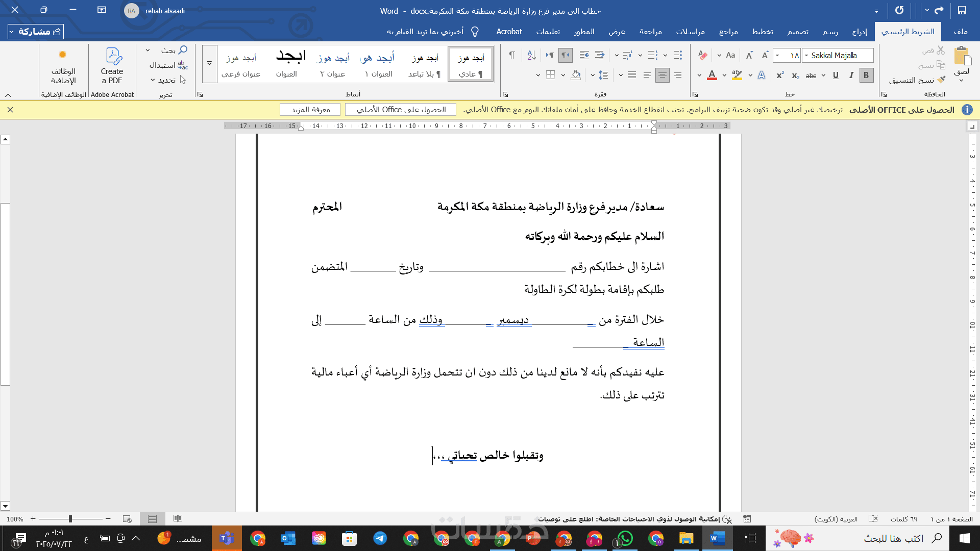Click the text effects glowing A icon
The image size is (980, 551).
click(762, 76)
